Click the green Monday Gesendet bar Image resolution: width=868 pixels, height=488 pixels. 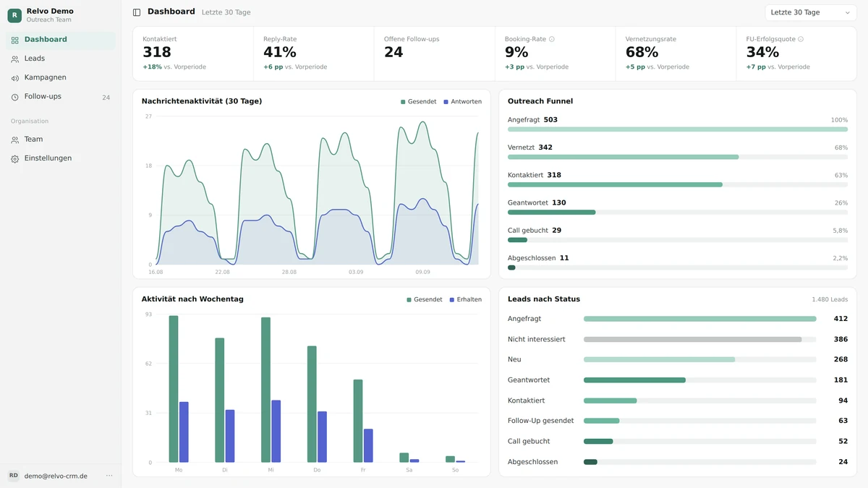coord(174,389)
